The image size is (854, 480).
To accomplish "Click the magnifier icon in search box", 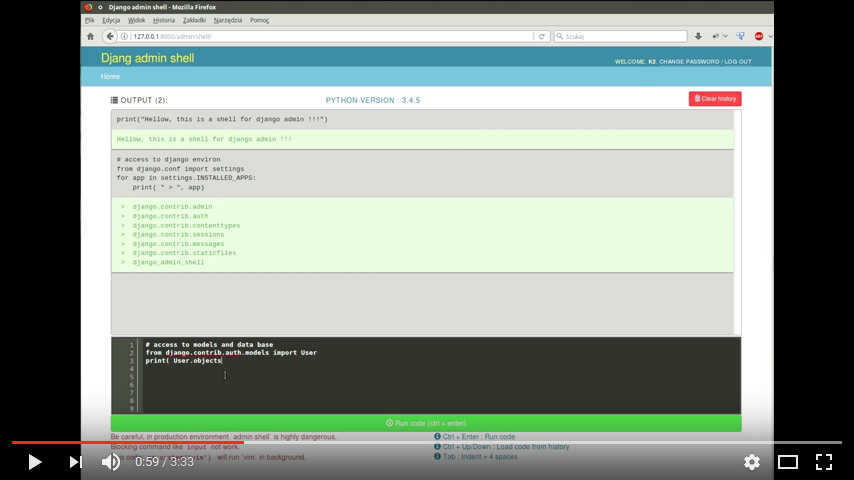I will click(559, 37).
